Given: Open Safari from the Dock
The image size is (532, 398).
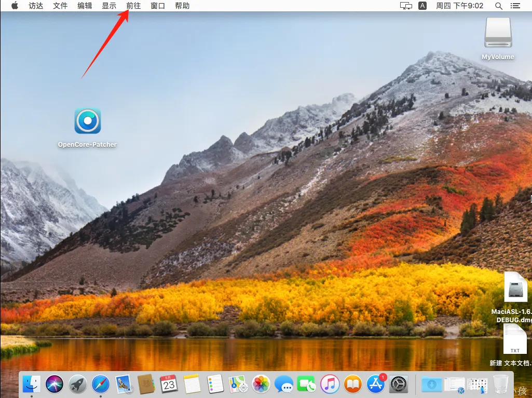Looking at the screenshot, I should 101,384.
